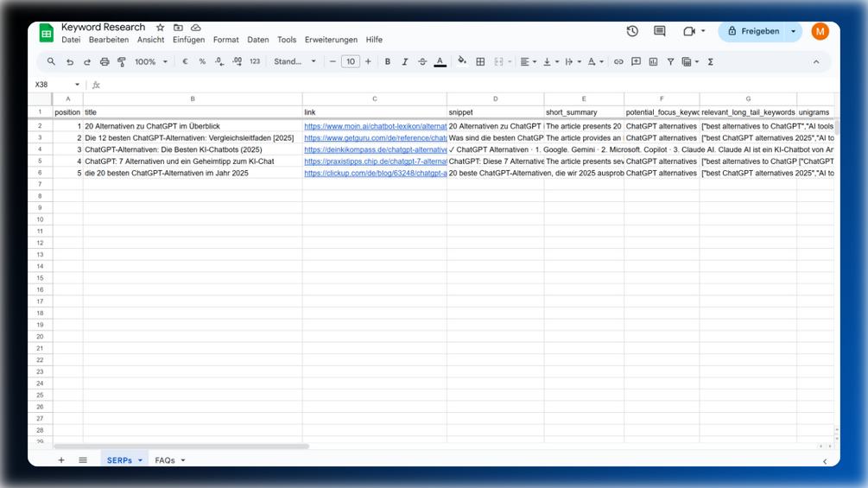
Task: Decrease decimal places
Action: [219, 62]
